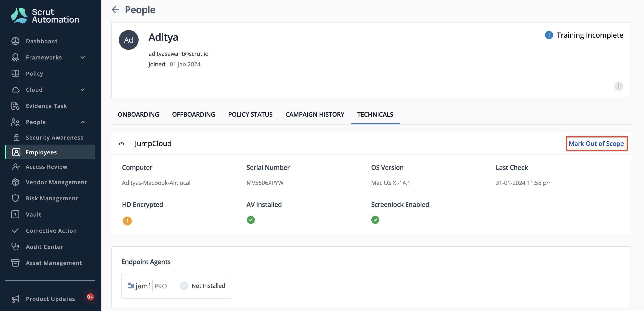Screen dimensions: 644x311
Task: Switch to the CAMPAIGN HISTORY tab
Action: click(x=315, y=115)
